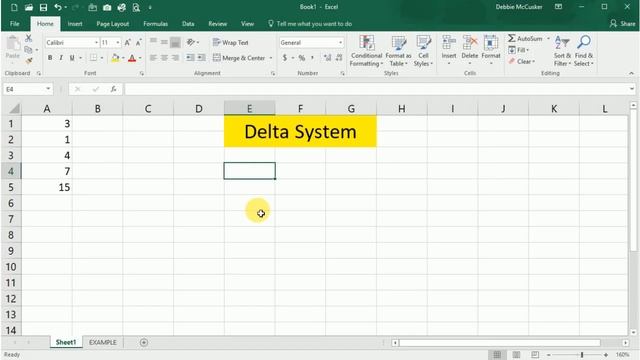Click the Percent Style icon
The width and height of the screenshot is (640, 360).
click(x=302, y=58)
